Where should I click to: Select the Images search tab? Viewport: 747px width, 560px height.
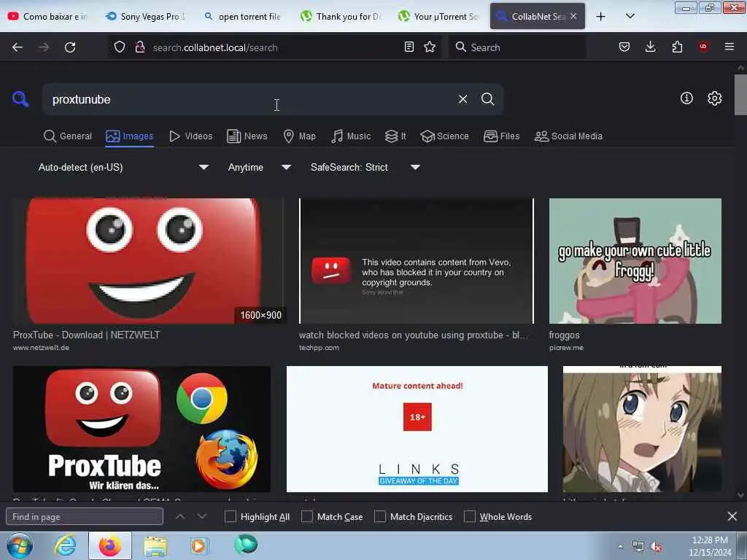(130, 136)
